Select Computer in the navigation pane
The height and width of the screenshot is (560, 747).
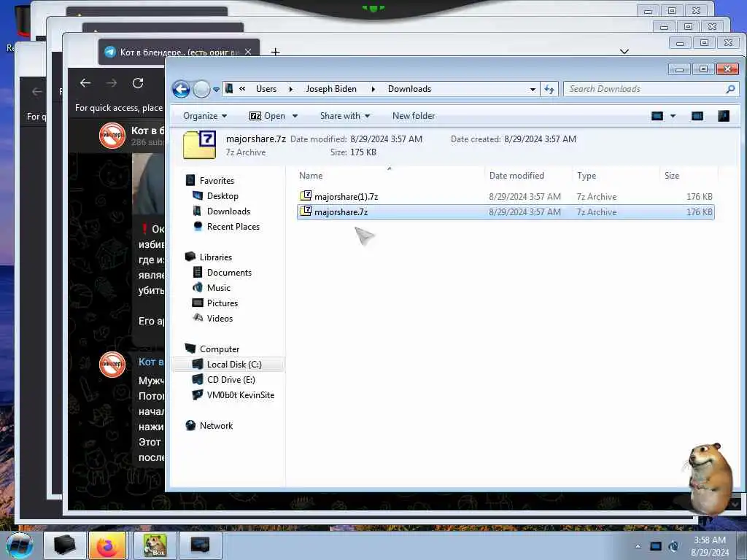219,349
